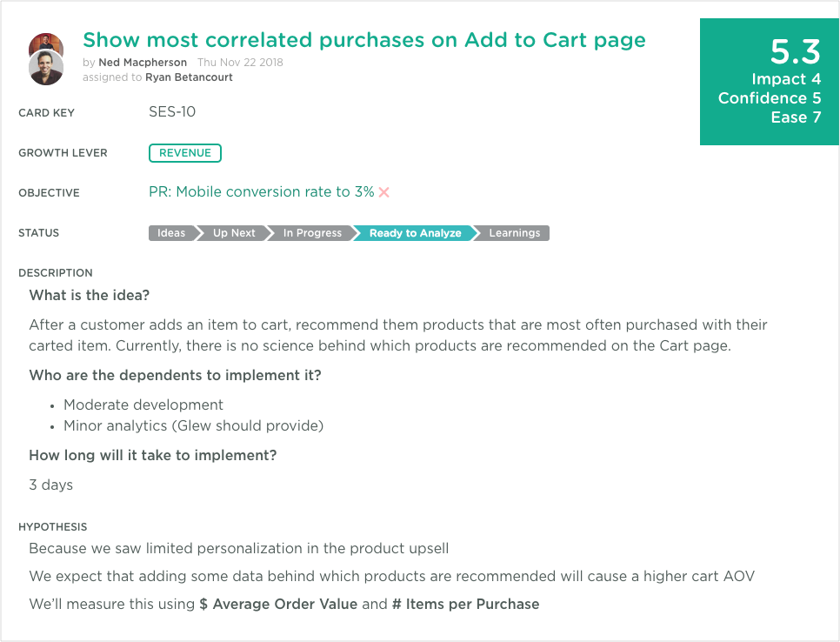Click Ryan Betancourt's avatar photo
Screen dimensions: 840x642
click(46, 68)
